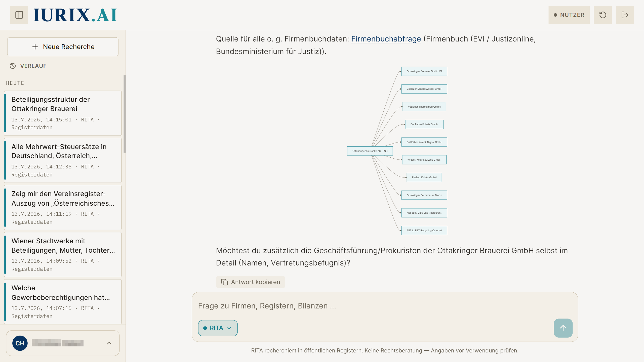Click Antwort kopieren button
The width and height of the screenshot is (644, 362).
[251, 282]
